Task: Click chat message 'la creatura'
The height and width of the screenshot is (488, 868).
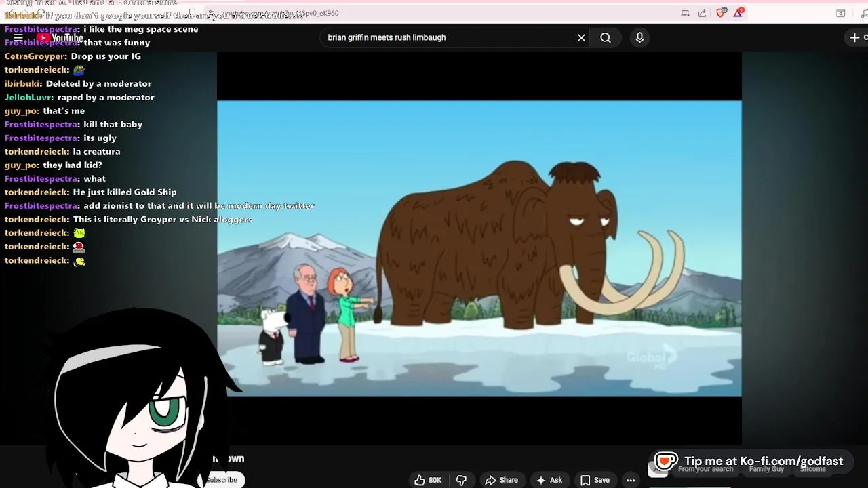Action: (x=96, y=151)
